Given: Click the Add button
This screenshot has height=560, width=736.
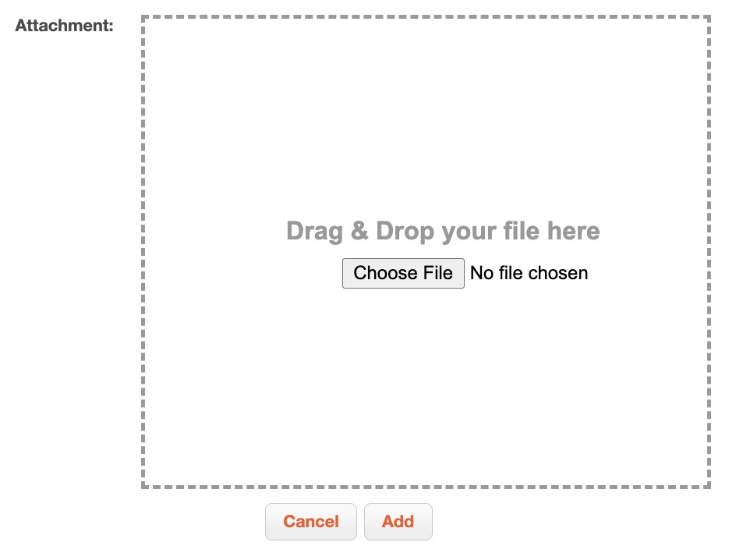Looking at the screenshot, I should tap(398, 522).
